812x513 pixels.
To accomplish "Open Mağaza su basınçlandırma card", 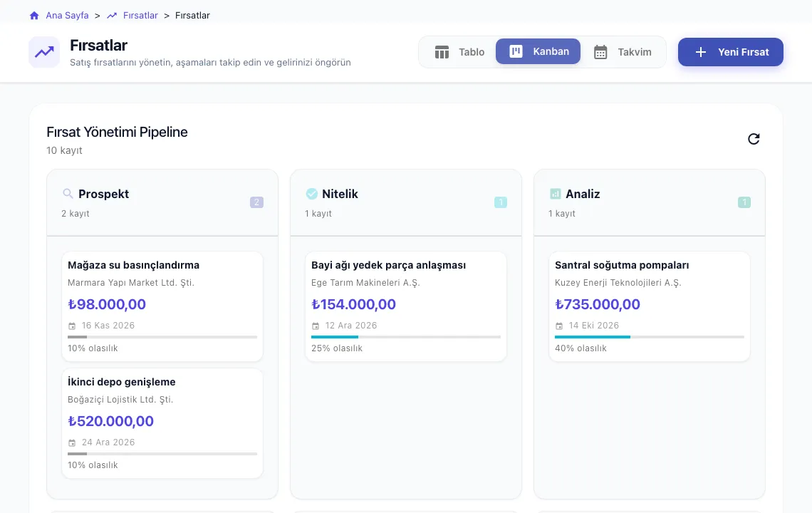I will (x=162, y=306).
